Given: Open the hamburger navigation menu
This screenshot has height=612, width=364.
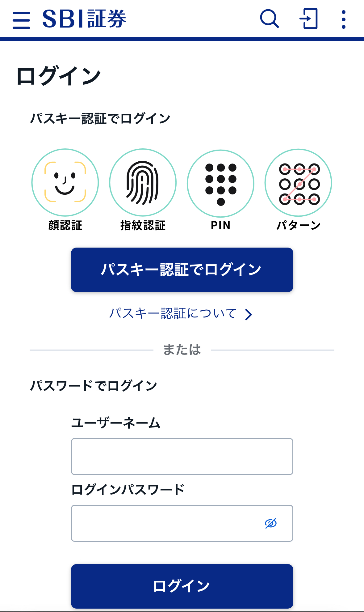Looking at the screenshot, I should (x=21, y=20).
